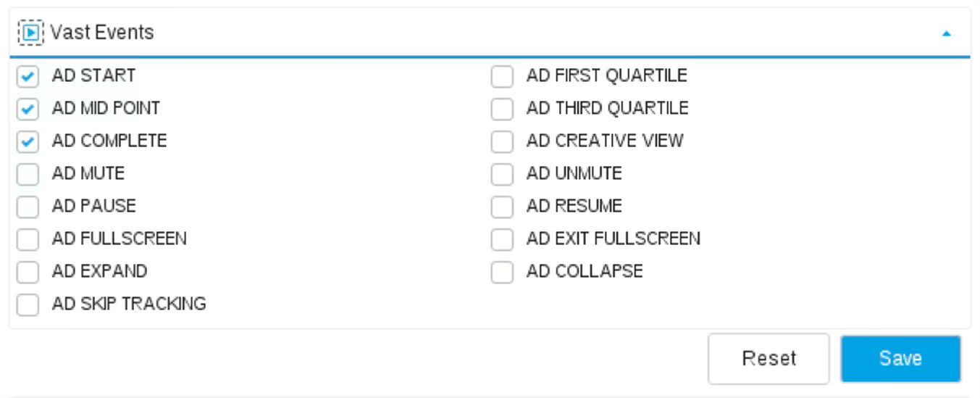Check the AD RESUME checkbox
This screenshot has width=980, height=398.
[x=502, y=207]
